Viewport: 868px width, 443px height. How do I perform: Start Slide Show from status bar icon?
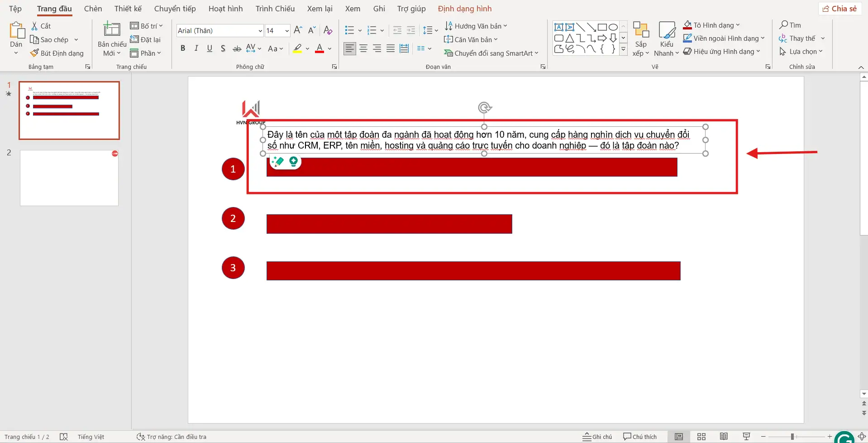pos(746,437)
